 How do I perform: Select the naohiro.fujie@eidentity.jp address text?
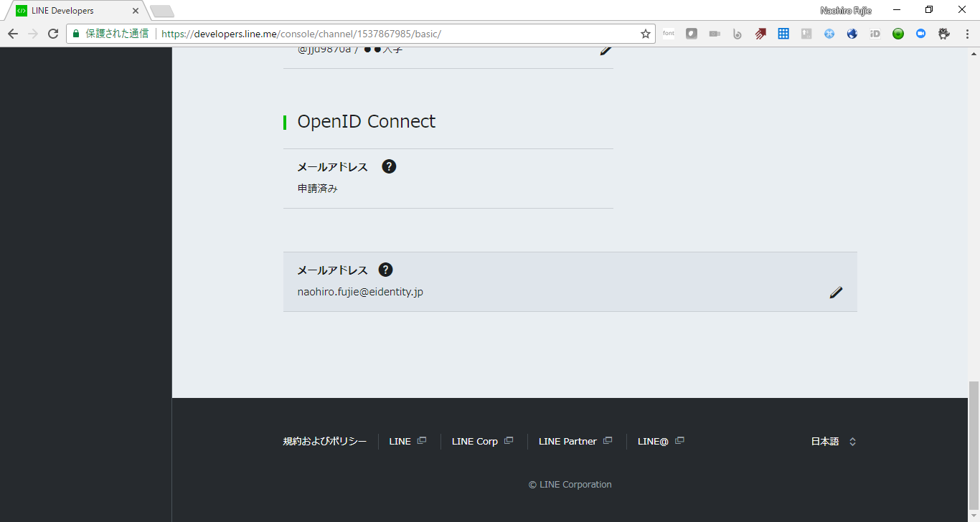pos(360,292)
